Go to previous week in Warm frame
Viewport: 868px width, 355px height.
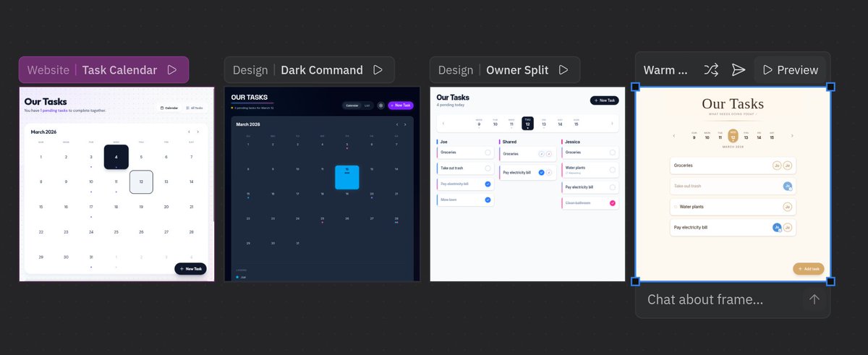coord(673,135)
